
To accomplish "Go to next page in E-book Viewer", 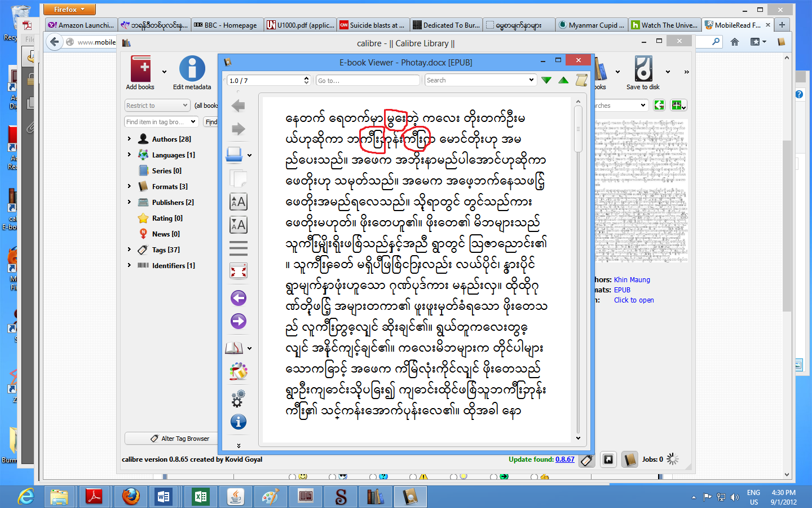I will 239,322.
